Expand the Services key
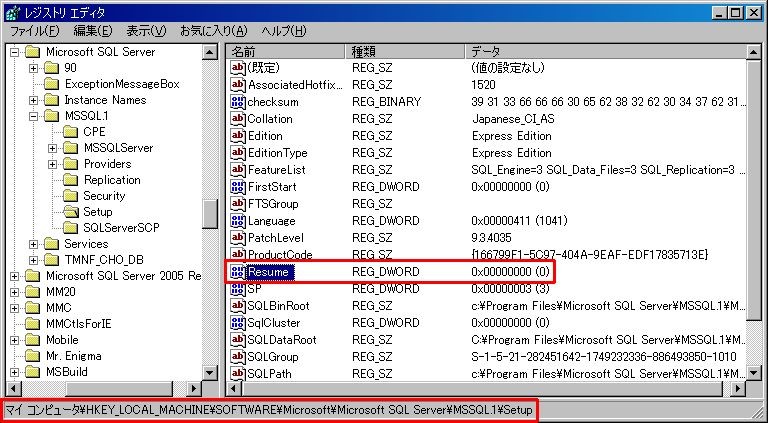This screenshot has width=768, height=423. (33, 244)
